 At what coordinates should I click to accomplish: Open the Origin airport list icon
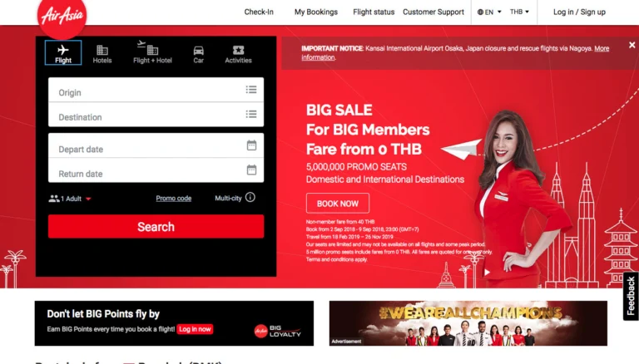tap(251, 90)
